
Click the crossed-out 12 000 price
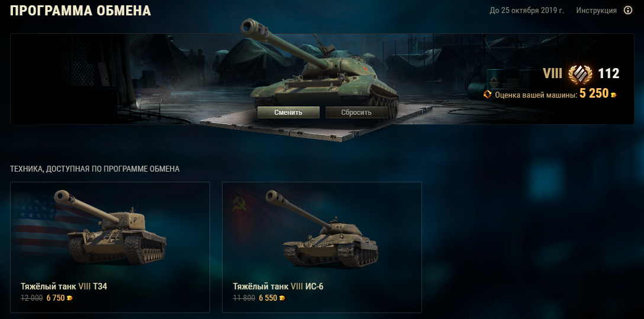click(31, 298)
